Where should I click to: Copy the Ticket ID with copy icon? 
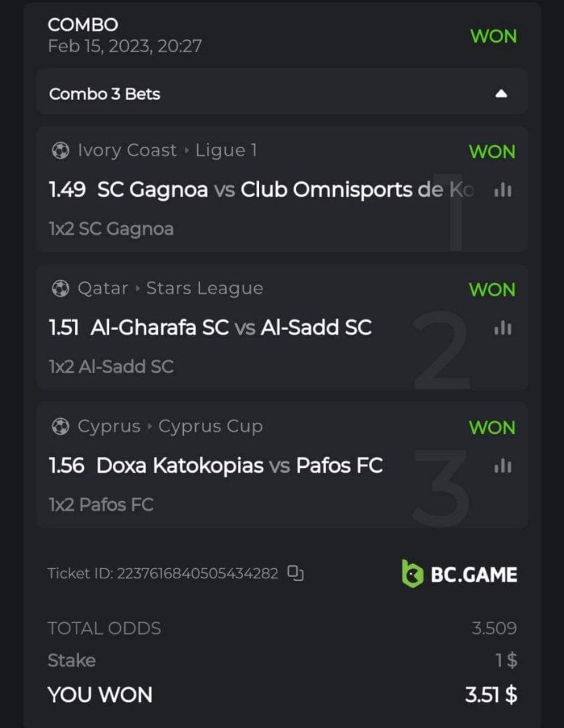(x=295, y=573)
